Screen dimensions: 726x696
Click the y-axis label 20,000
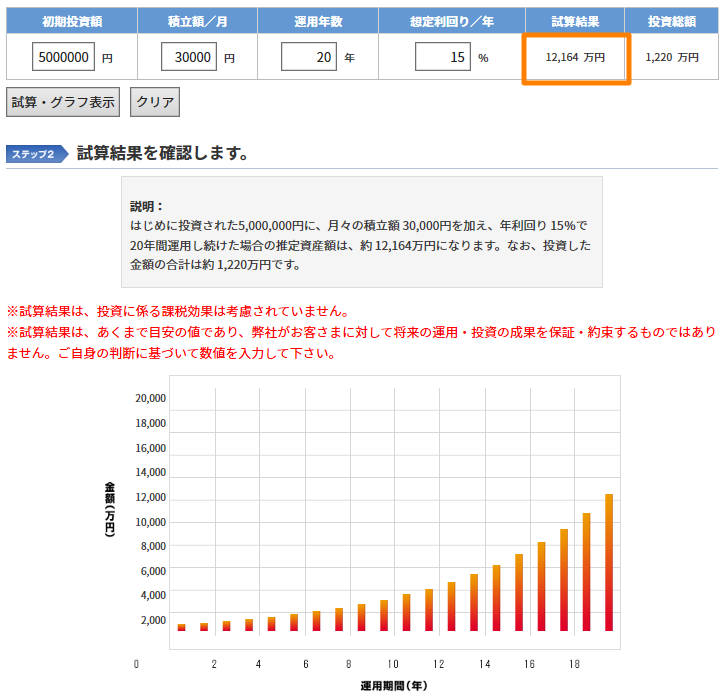tap(150, 398)
